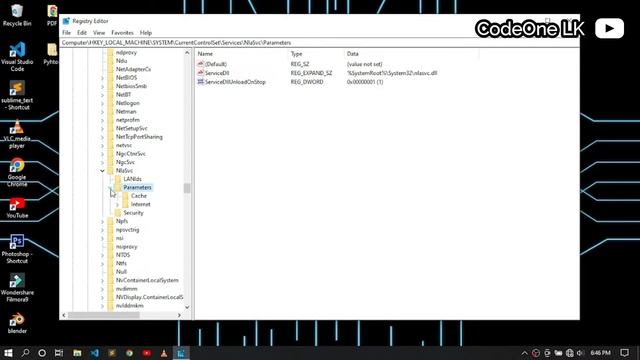Screen dimensions: 640x360
Task: Expand the Npfs key
Action: click(102, 221)
